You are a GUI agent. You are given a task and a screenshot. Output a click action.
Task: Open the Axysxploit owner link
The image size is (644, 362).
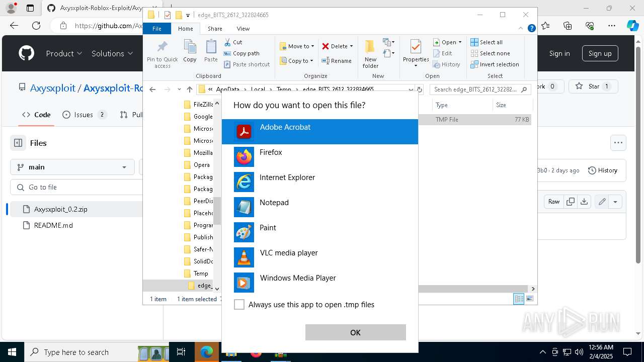(x=52, y=88)
